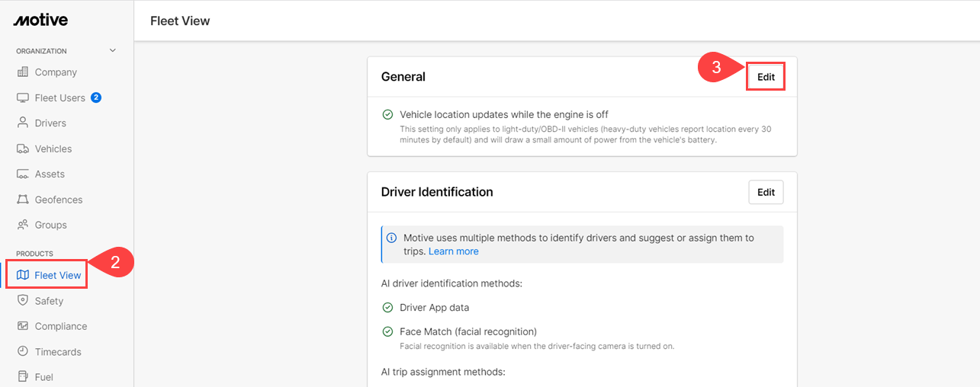This screenshot has width=980, height=387.
Task: Click the Geofences polygon icon
Action: click(x=23, y=200)
